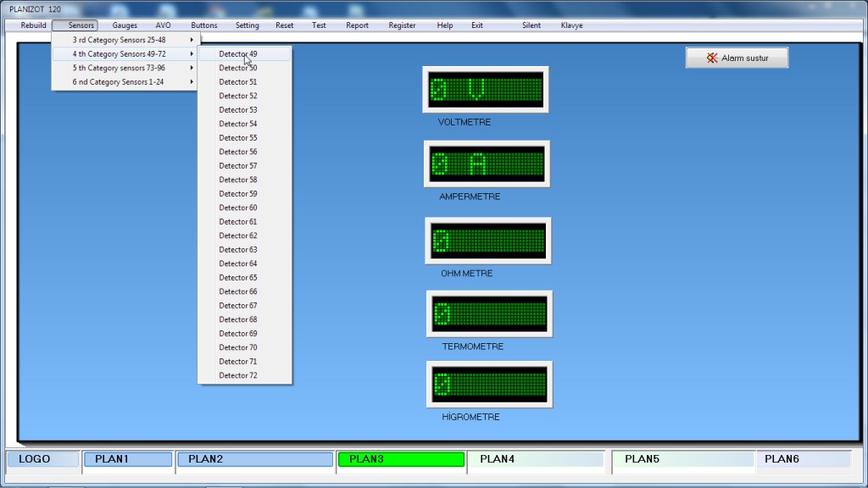Click the VOLTMETRE LED display
Screen dimensions: 868x488
click(x=486, y=89)
